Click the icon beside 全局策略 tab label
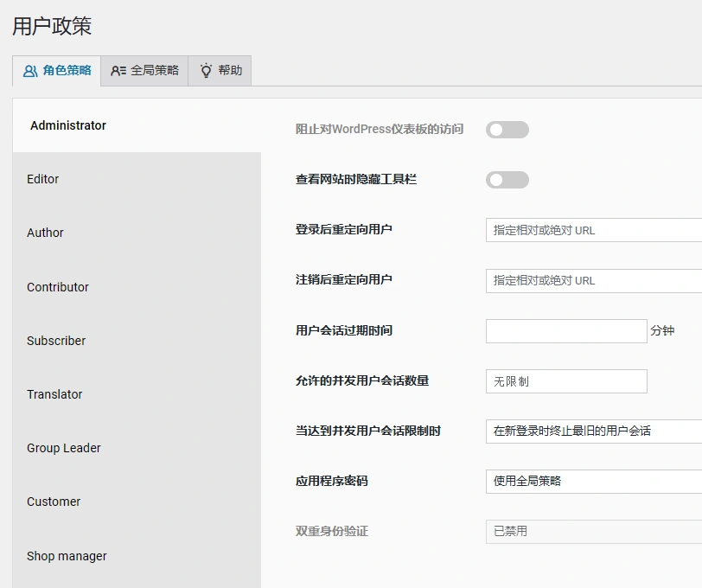Image resolution: width=702 pixels, height=588 pixels. pos(118,71)
